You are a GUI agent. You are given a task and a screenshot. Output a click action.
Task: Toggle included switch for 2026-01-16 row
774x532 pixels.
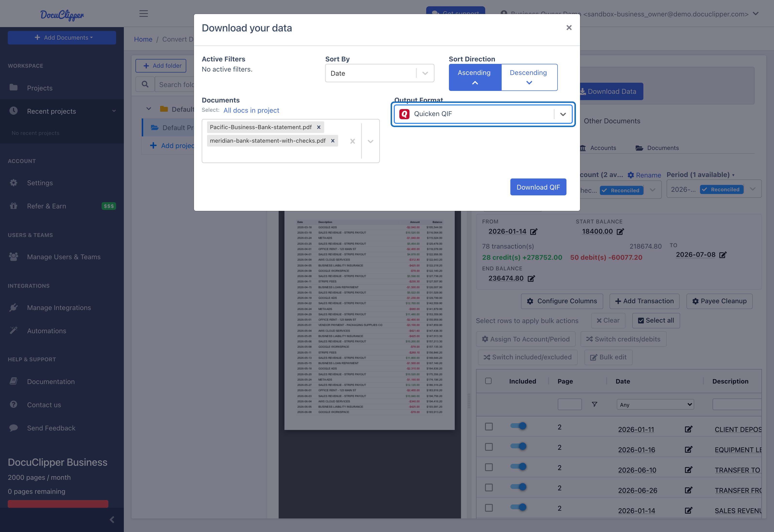(518, 446)
